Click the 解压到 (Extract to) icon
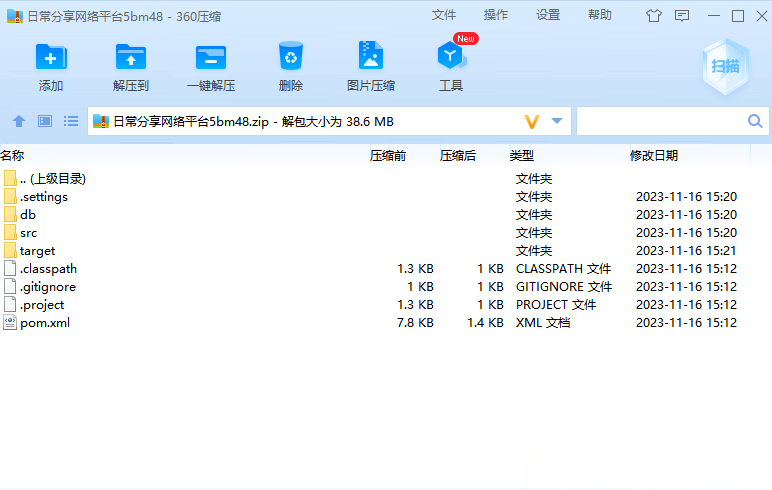The width and height of the screenshot is (772, 490). click(130, 57)
